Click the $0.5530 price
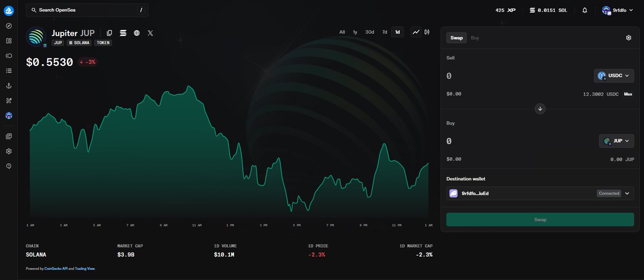The height and width of the screenshot is (280, 644). click(x=49, y=62)
